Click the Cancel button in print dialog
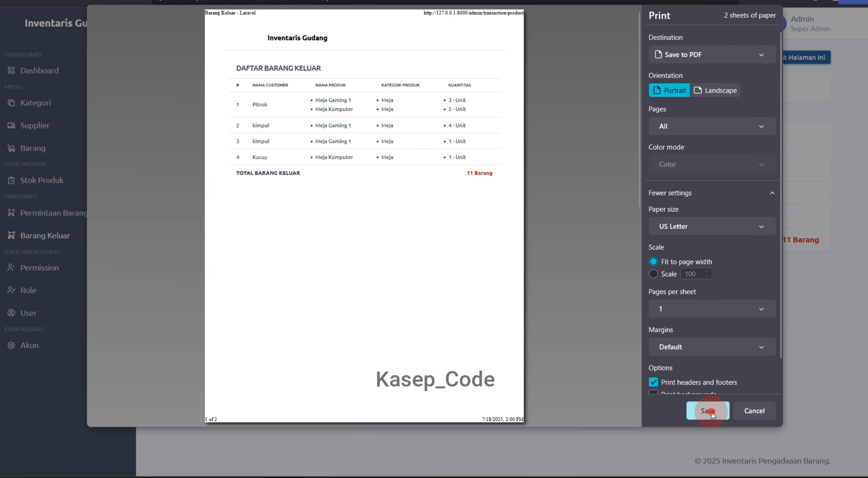 pos(754,411)
